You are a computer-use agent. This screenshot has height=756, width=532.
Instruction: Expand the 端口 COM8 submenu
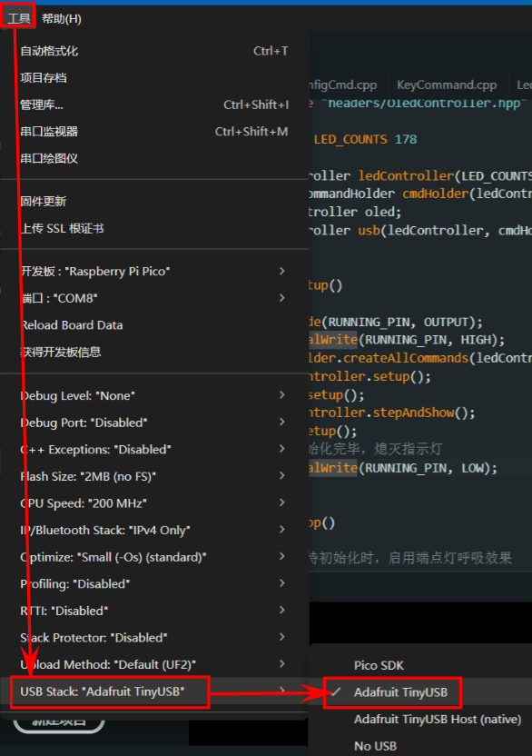(x=154, y=298)
